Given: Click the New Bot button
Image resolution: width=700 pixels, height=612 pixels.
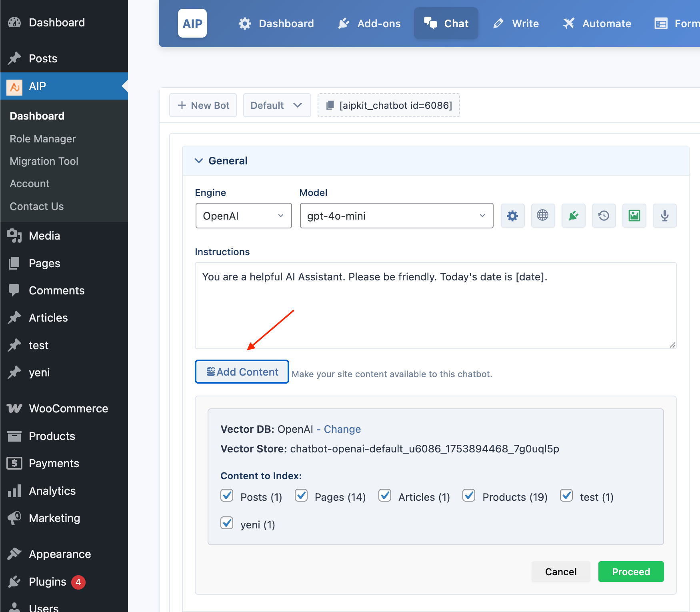Looking at the screenshot, I should coord(203,105).
